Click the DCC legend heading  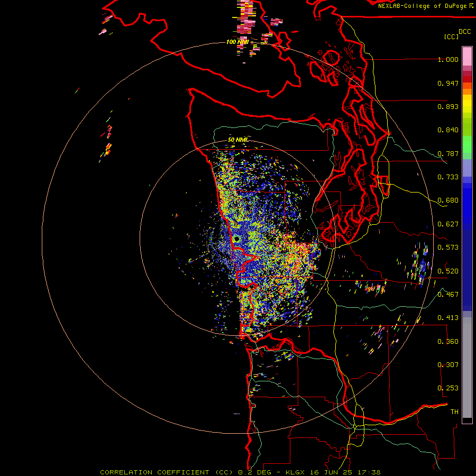click(464, 32)
